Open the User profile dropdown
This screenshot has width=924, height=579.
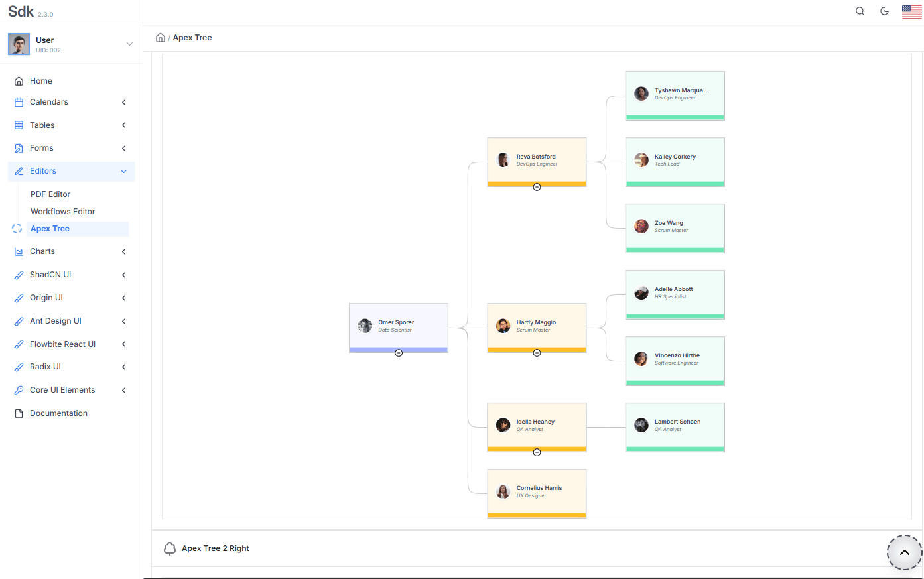[129, 43]
